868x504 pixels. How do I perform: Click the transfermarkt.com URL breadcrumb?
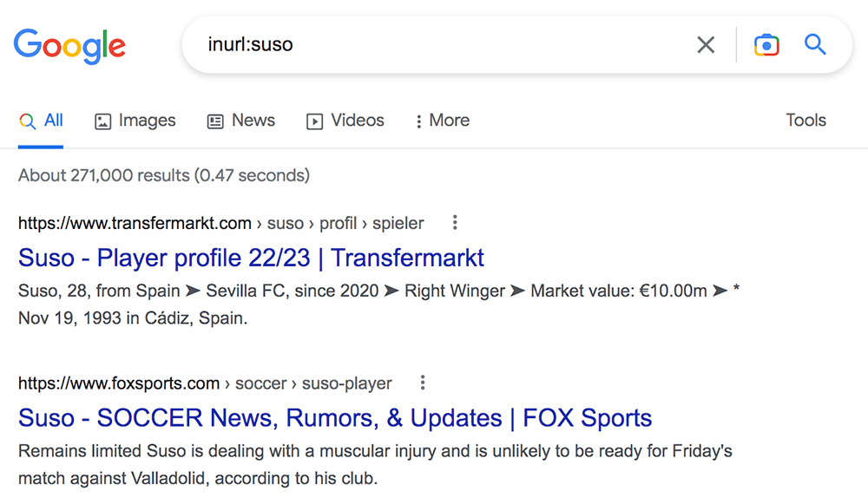pyautogui.click(x=220, y=223)
